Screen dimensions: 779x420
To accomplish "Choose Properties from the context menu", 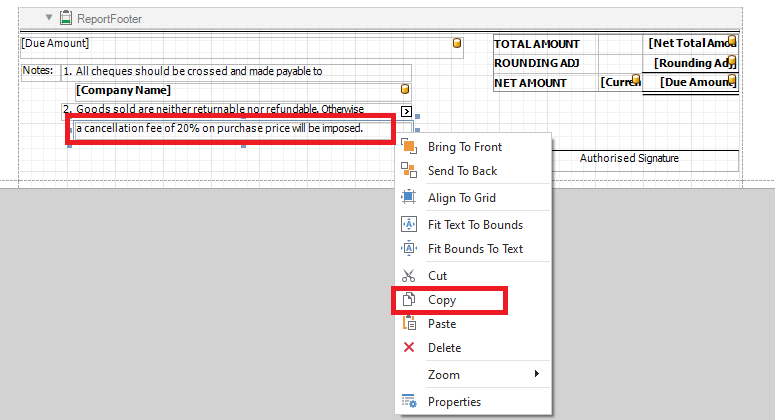I will [x=473, y=402].
